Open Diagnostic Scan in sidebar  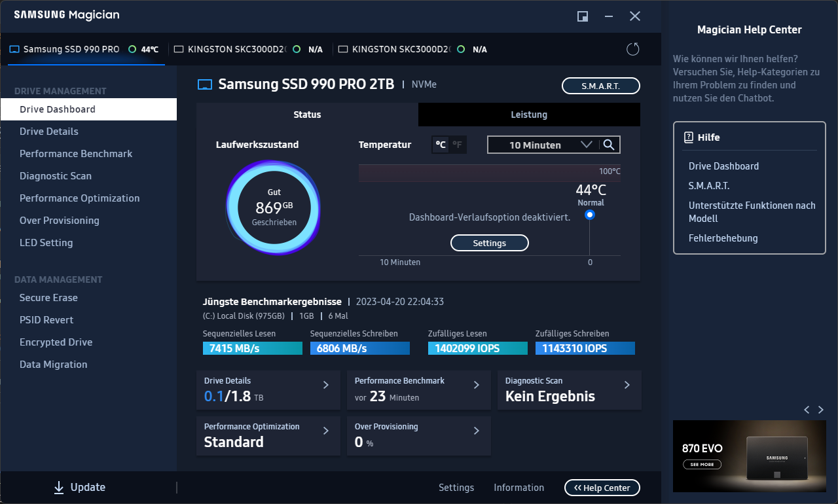[88, 176]
